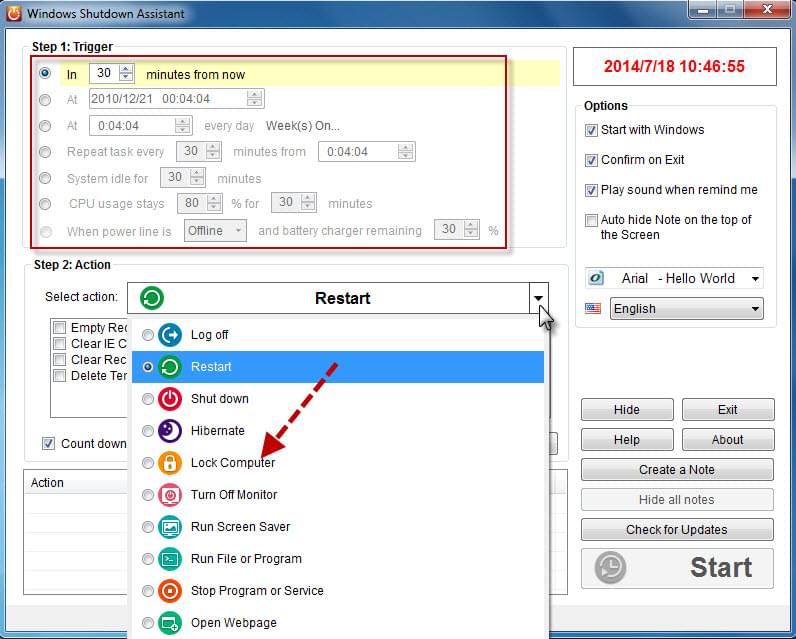This screenshot has width=796, height=639.
Task: Disable the Start with Windows checkbox
Action: coord(591,130)
